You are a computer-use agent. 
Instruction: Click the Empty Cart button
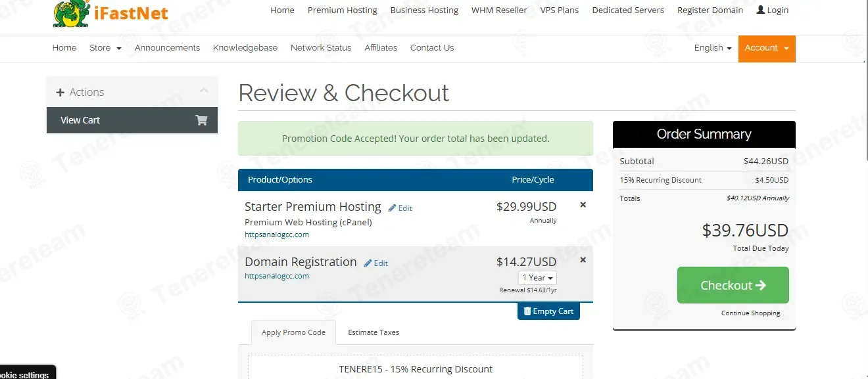(548, 311)
